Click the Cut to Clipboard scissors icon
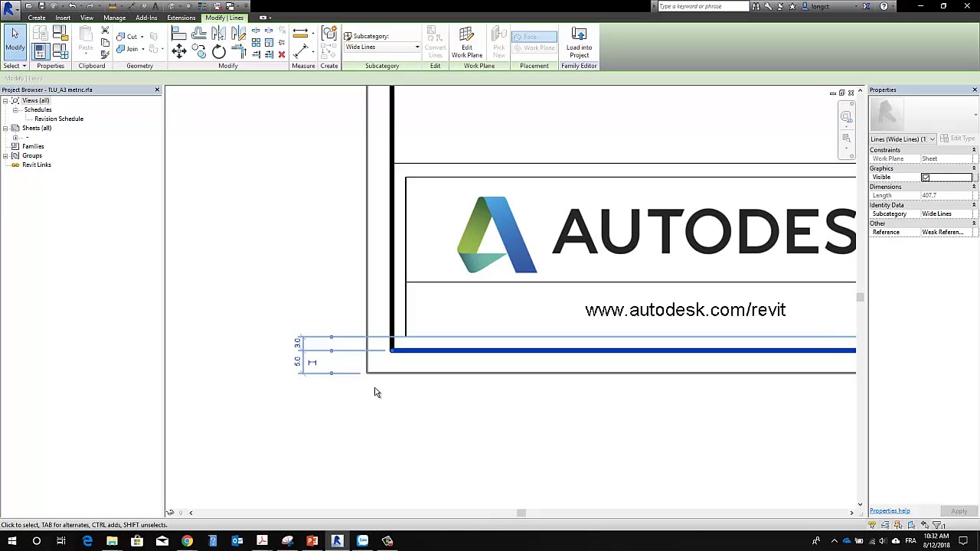The height and width of the screenshot is (551, 980). coord(105,31)
